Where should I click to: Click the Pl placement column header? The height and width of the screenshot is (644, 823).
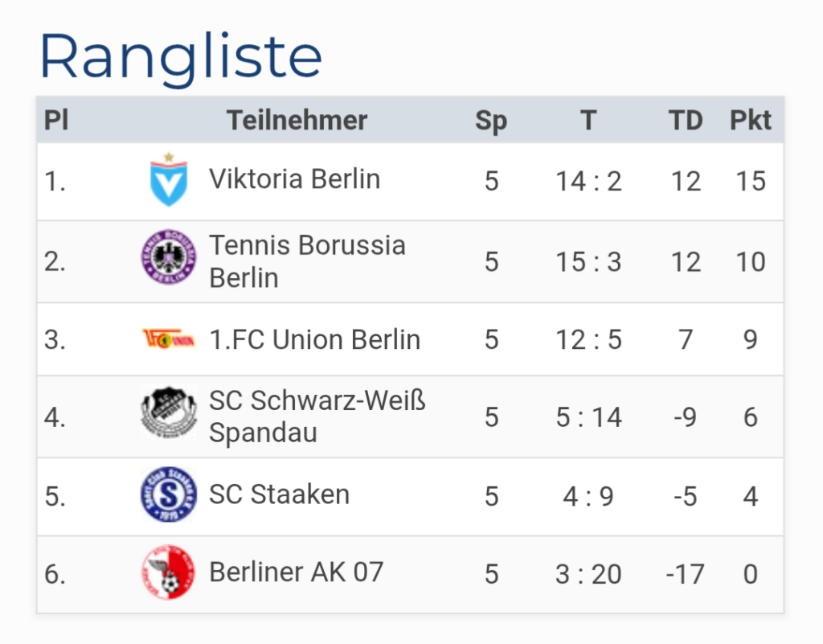click(55, 121)
